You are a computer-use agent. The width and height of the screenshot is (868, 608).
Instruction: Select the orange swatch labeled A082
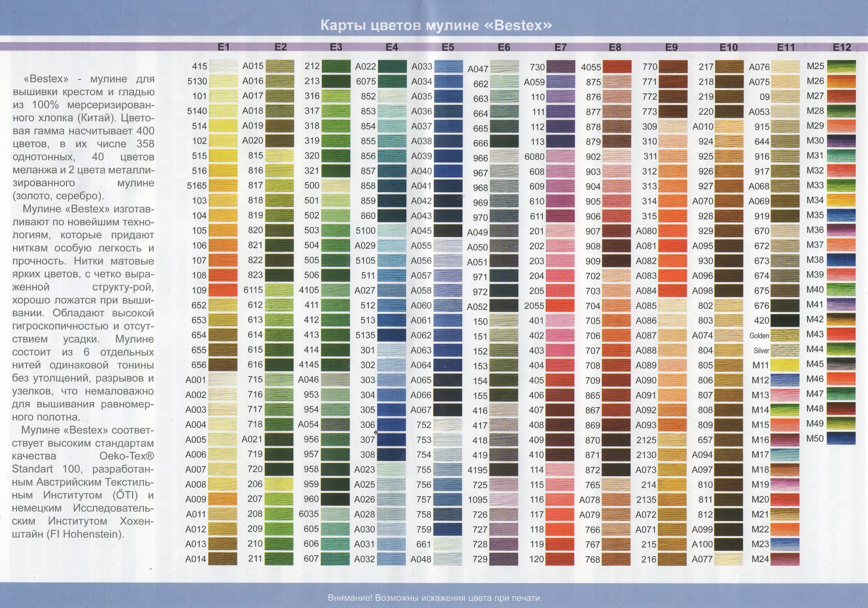pyautogui.click(x=673, y=261)
